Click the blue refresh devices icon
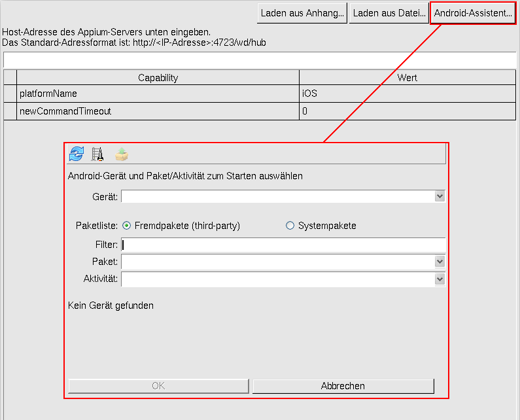The height and width of the screenshot is (420, 520). (x=77, y=154)
